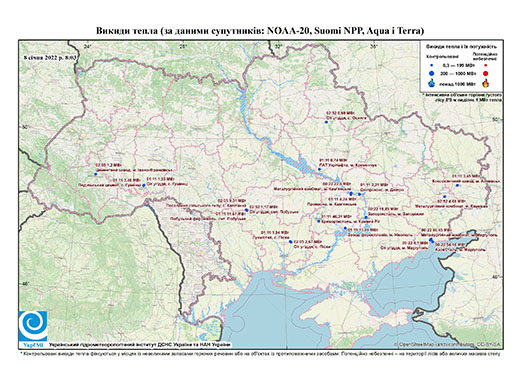This screenshot has width=520, height=368.
Task: Select the Нікополь феросплавів plant marker
Action: 345,228
